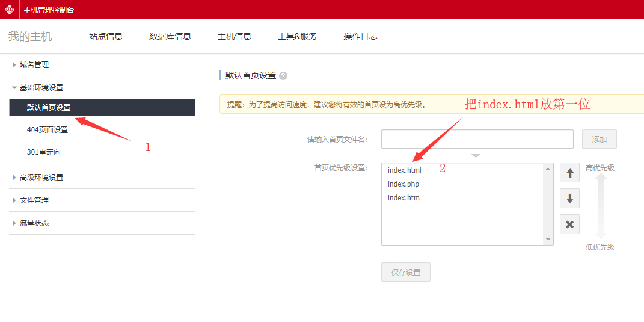Image resolution: width=644 pixels, height=322 pixels.
Task: Click the 保存设置 button
Action: 406,272
